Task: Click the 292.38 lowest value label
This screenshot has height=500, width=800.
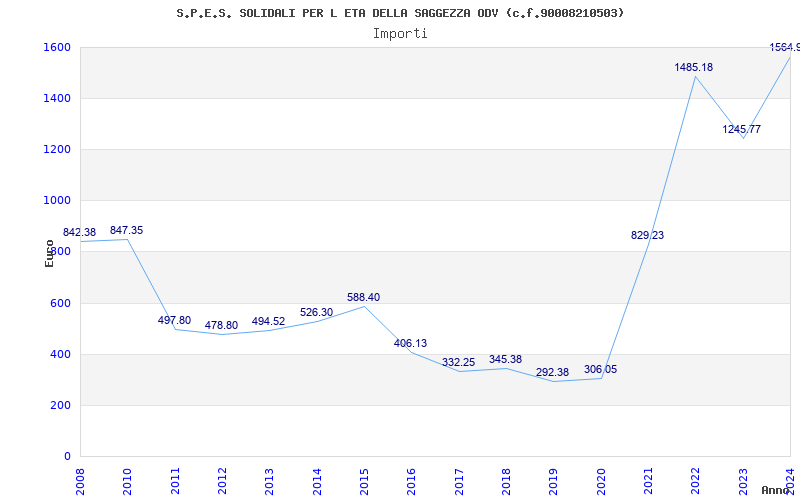Action: point(552,372)
